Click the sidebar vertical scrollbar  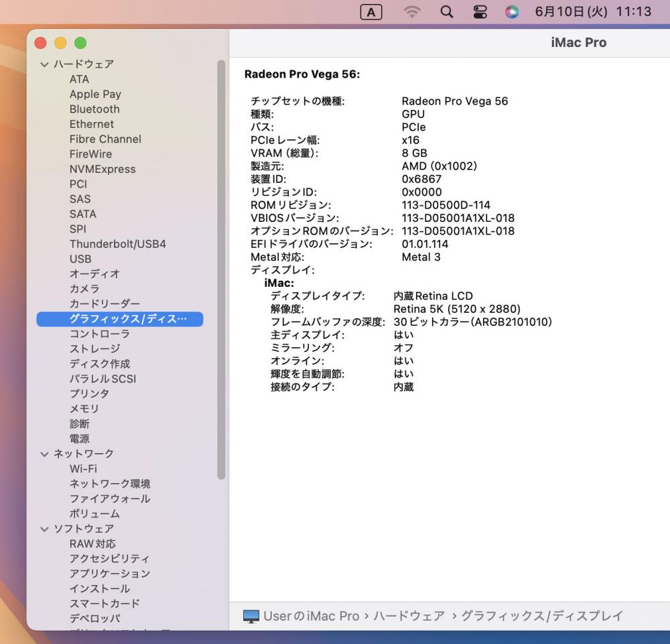pos(221,269)
